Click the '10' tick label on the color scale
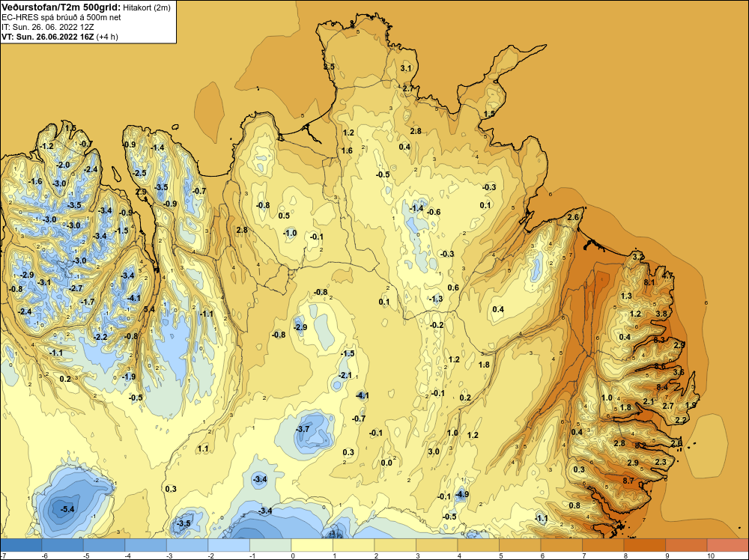 coord(710,556)
